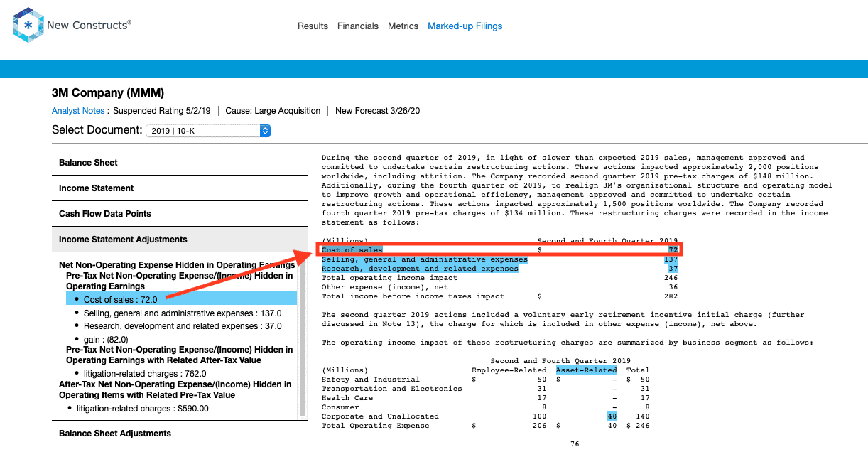Collapse Income Statement Adjustments section
The image size is (868, 452).
(x=180, y=240)
